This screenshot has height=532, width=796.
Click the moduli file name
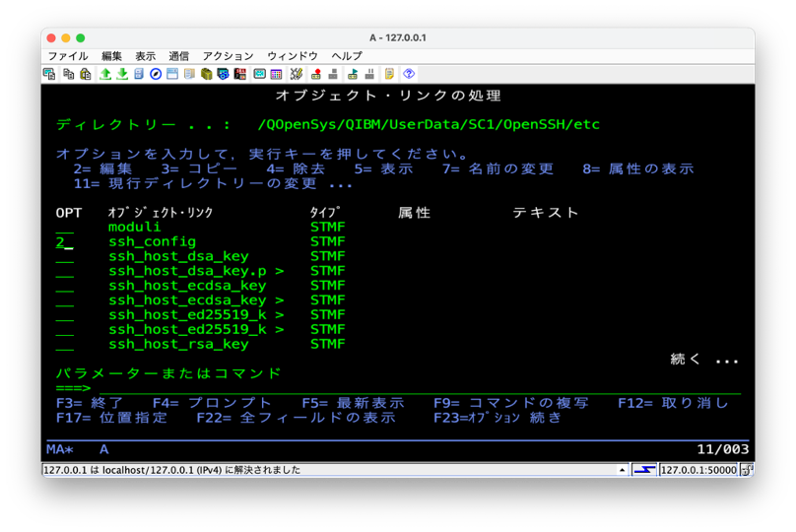[x=135, y=227]
